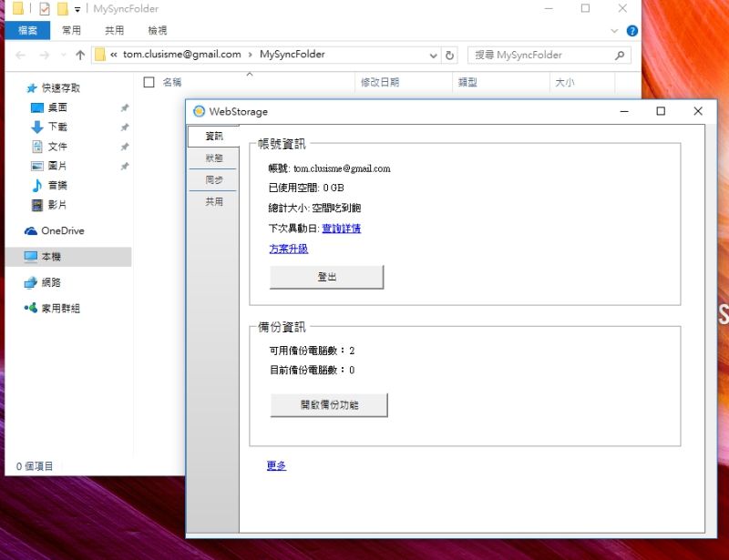The width and height of the screenshot is (729, 560).
Task: Click the 登出 logout button
Action: (326, 277)
